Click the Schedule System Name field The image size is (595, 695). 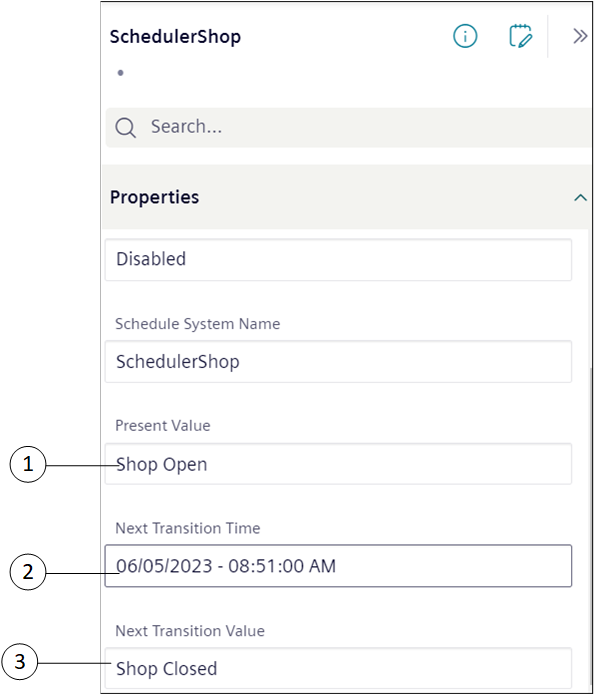(x=338, y=362)
